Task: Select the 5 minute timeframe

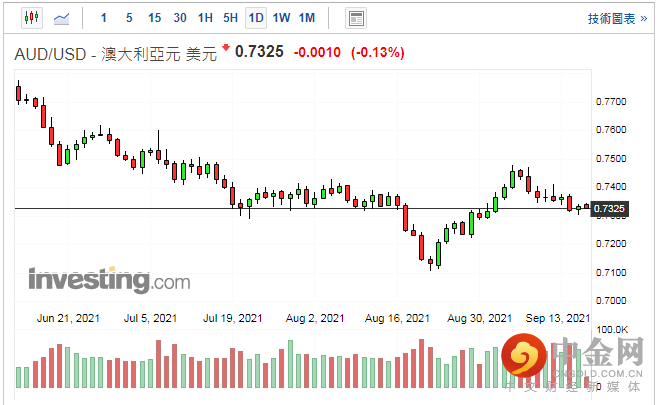Action: 129,18
